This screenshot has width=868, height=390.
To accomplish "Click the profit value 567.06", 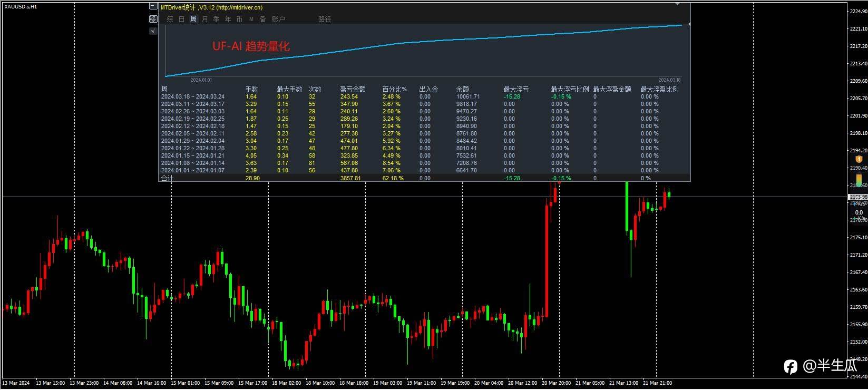I will coord(349,163).
